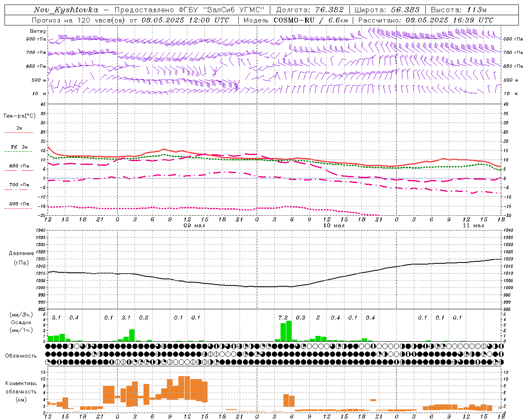Click the "09 мая" date label
The width and height of the screenshot is (525, 420).
pos(194,226)
